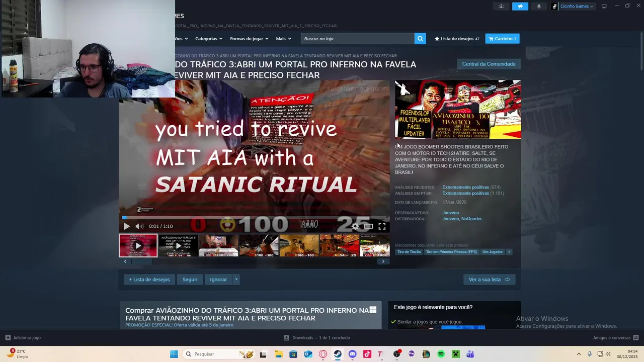Click Ver a sua lista button
This screenshot has width=644, height=362.
point(489,280)
